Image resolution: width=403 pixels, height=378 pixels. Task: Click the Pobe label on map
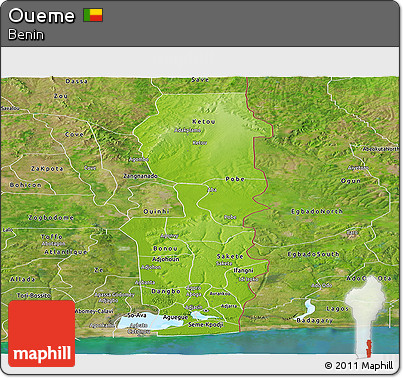tap(235, 179)
